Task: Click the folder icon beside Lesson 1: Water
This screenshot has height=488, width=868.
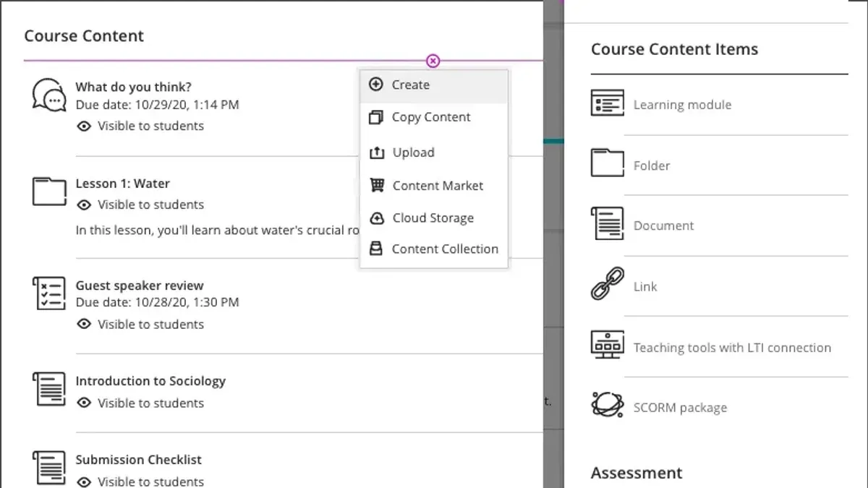Action: 48,192
